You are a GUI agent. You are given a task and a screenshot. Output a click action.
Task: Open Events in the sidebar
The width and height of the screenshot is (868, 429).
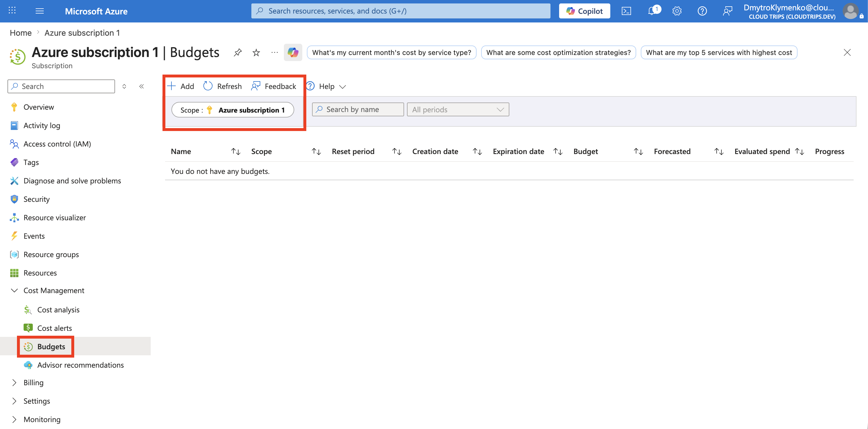click(34, 236)
